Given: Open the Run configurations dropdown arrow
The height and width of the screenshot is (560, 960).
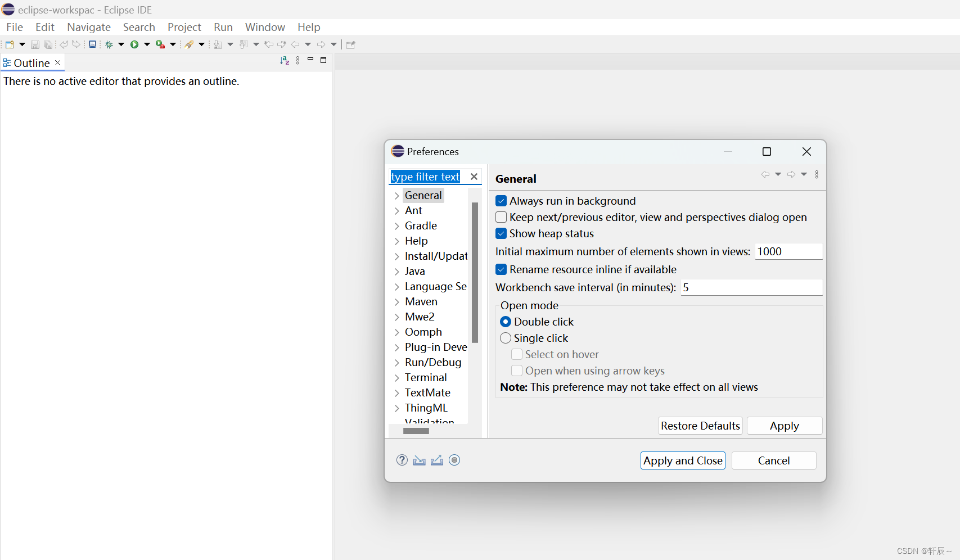Looking at the screenshot, I should (147, 44).
